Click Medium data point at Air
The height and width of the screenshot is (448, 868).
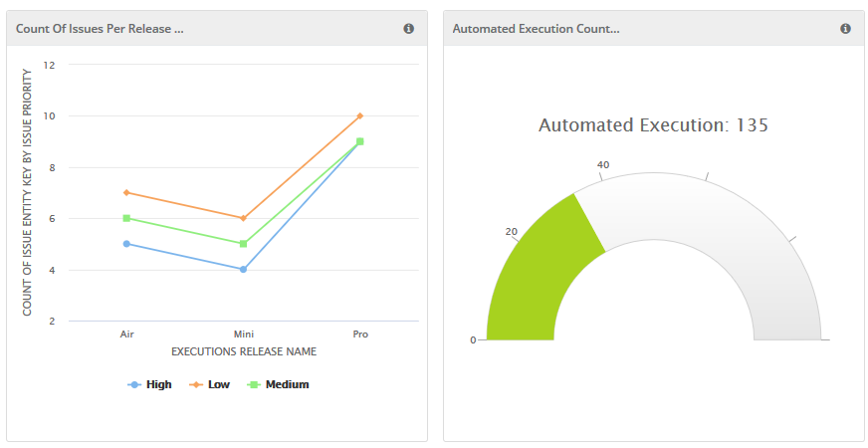[126, 218]
